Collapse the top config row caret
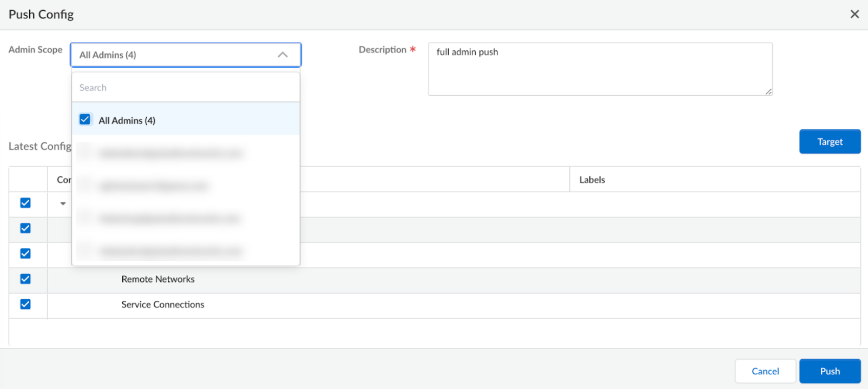868x389 pixels. point(63,203)
